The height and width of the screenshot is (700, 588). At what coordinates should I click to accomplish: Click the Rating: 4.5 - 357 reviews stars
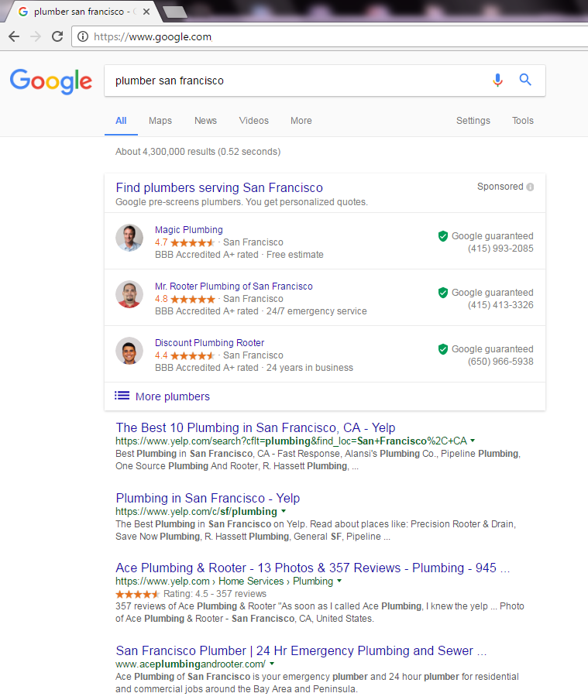(x=138, y=594)
